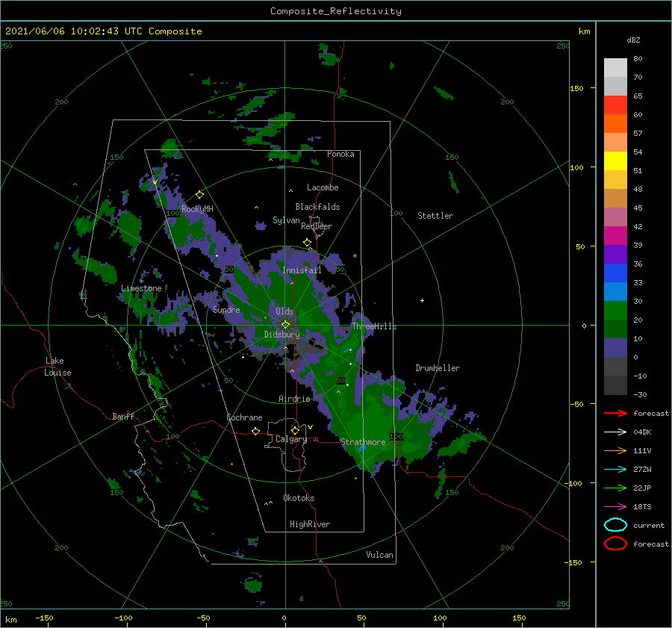
Task: Click the cyan 27ZW arrow icon
Action: click(615, 470)
